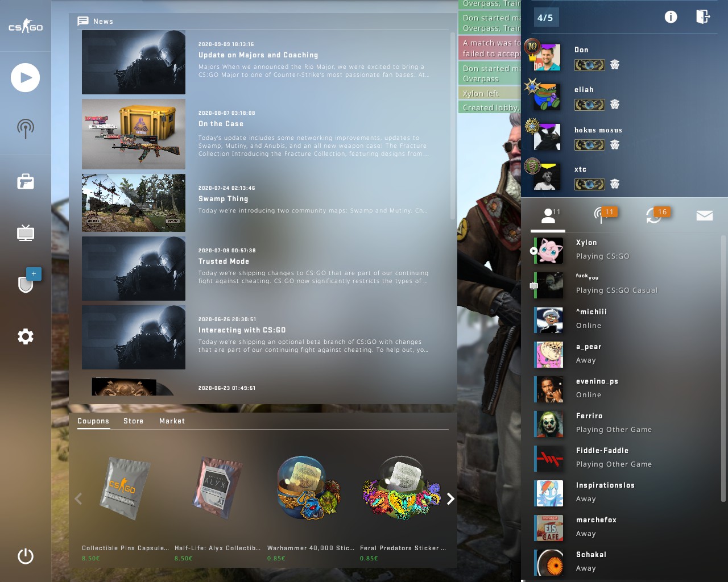Show lobby info with the i icon
Screen dimensions: 728x582
(671, 17)
